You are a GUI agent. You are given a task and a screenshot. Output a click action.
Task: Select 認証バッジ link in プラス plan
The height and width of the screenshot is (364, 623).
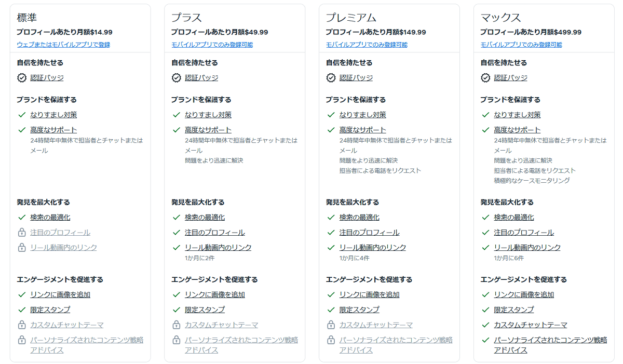[201, 78]
